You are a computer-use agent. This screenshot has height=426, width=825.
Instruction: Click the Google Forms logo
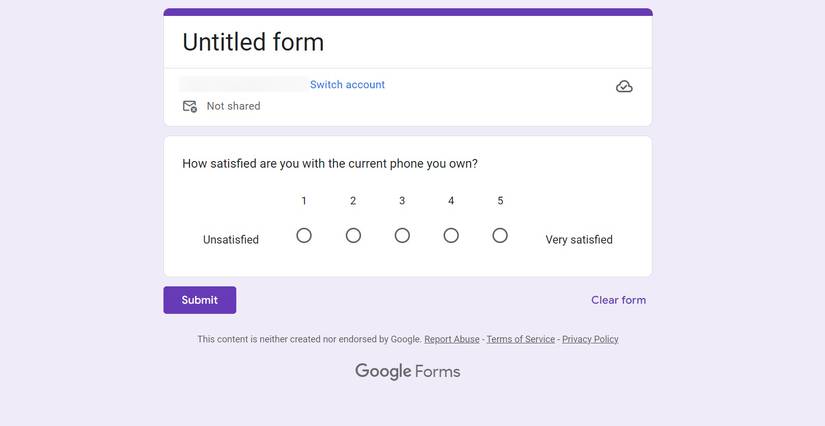click(407, 371)
